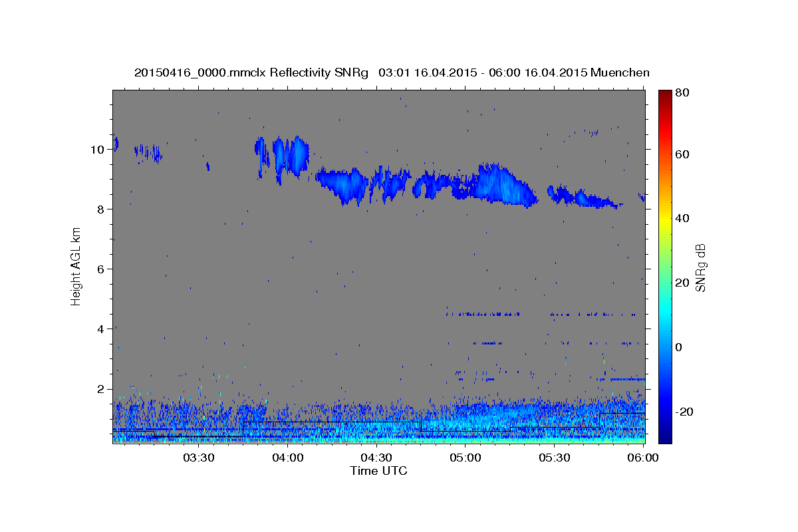Click the 03:30 time tick label
The width and height of the screenshot is (798, 532).
[198, 458]
